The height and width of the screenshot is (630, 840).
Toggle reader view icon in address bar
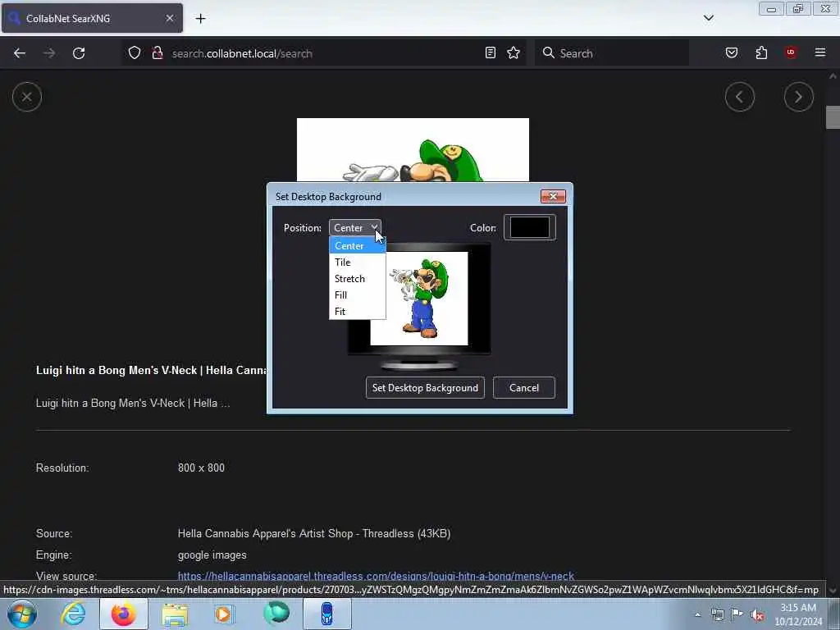coord(491,52)
